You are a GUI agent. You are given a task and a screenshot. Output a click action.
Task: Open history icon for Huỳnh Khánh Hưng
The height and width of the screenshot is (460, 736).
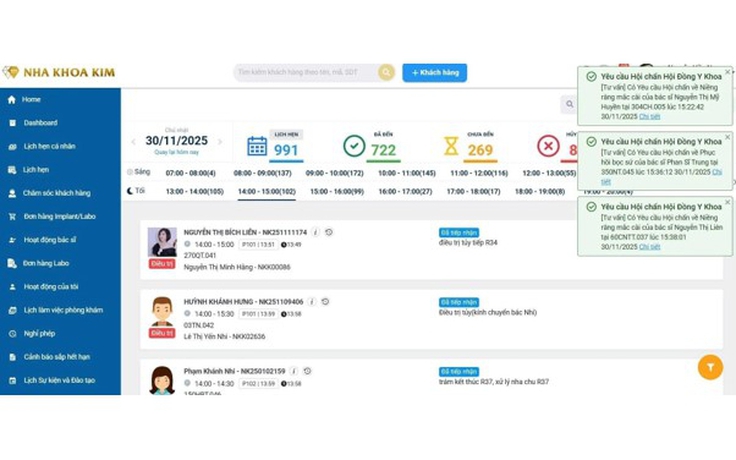pyautogui.click(x=325, y=301)
